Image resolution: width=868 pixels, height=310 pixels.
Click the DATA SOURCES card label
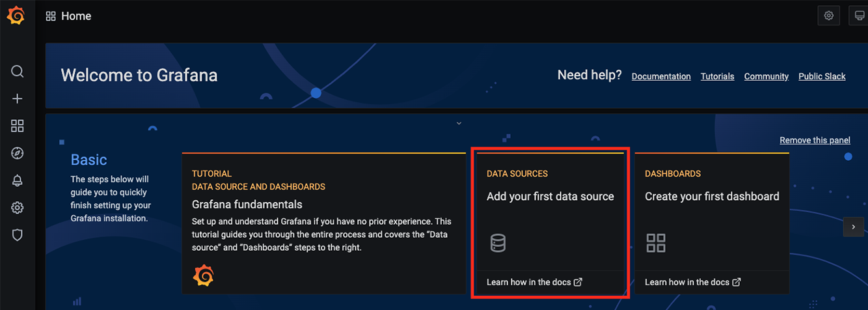(x=517, y=174)
